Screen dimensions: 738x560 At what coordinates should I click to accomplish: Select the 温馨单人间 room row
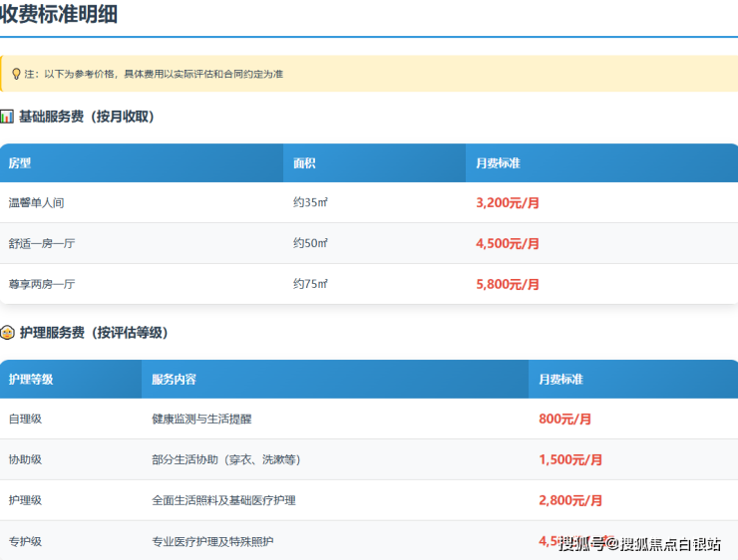[37, 202]
